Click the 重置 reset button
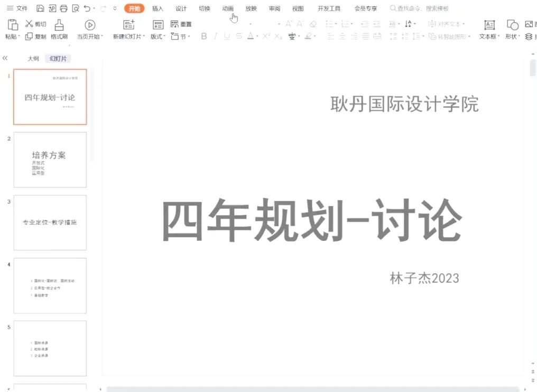Screen dimensions: 537x392 (181, 23)
